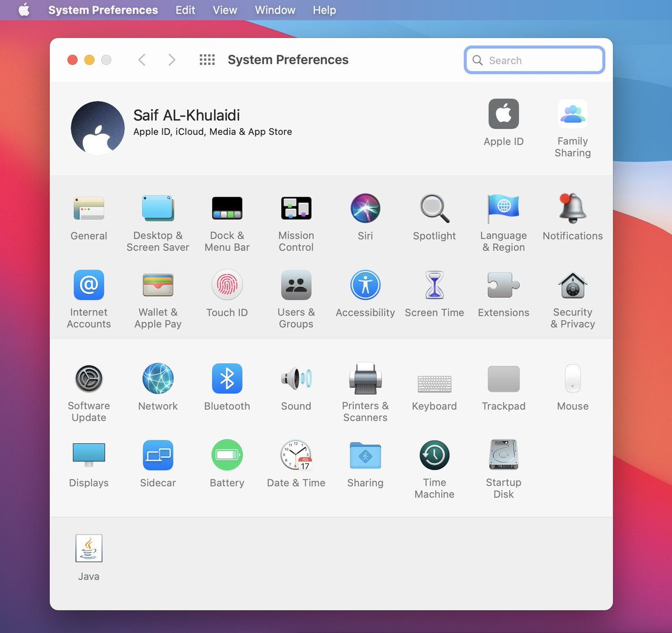The height and width of the screenshot is (633, 672).
Task: Go forward with the right chevron
Action: tap(171, 60)
